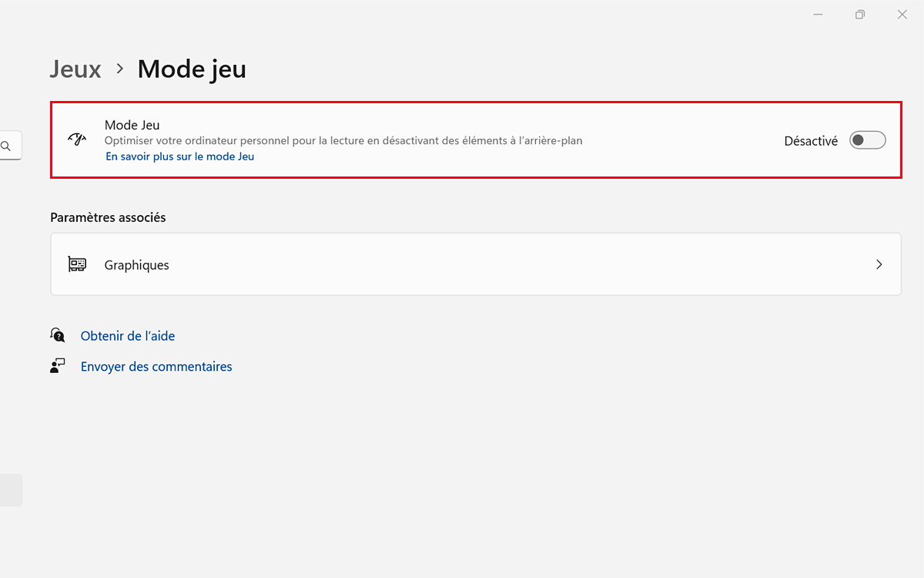
Task: Close the Settings window
Action: click(x=902, y=15)
